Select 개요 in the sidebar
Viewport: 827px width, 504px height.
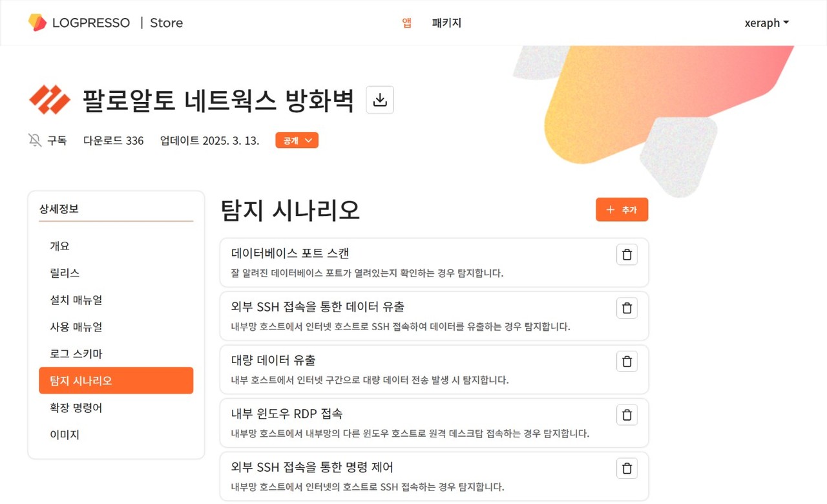click(59, 246)
